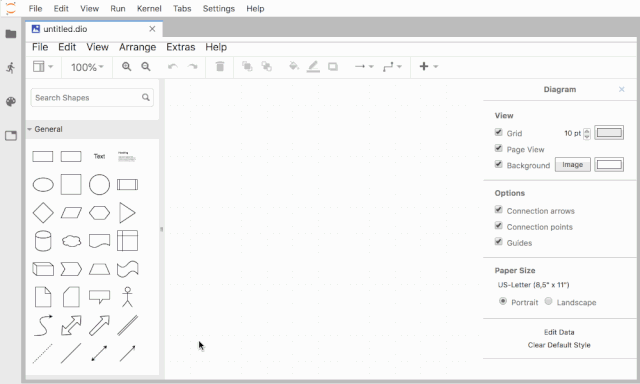The width and height of the screenshot is (640, 384).
Task: Toggle the Grid checkbox
Action: pyautogui.click(x=498, y=132)
